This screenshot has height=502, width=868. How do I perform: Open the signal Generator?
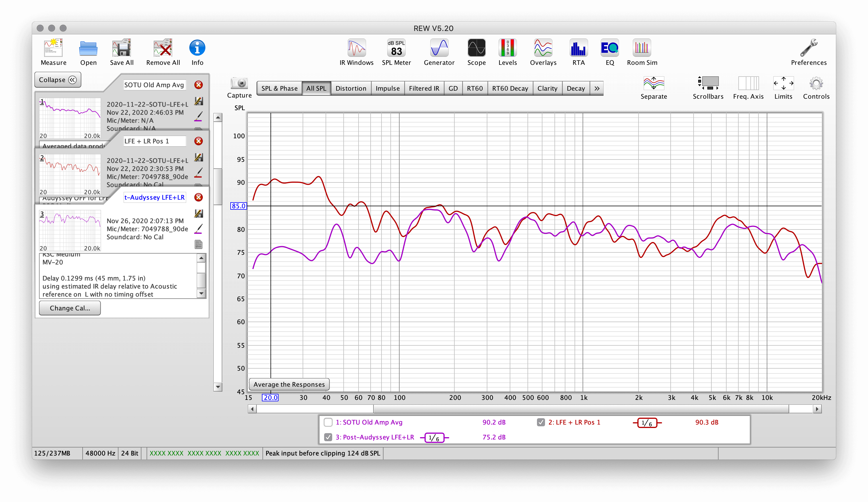(x=439, y=48)
